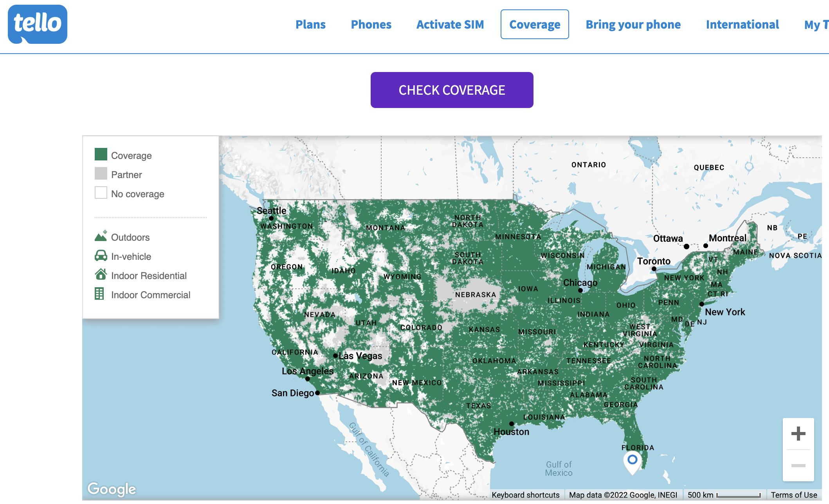
Task: Open the Bring your phone menu
Action: coord(633,24)
